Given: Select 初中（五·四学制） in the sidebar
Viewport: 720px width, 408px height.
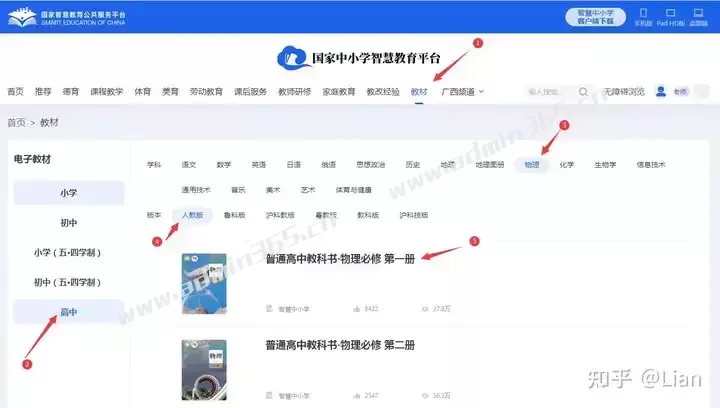Looking at the screenshot, I should [69, 282].
